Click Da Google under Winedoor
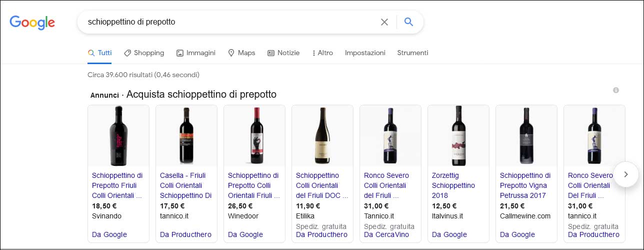This screenshot has width=644, height=250. (x=245, y=234)
